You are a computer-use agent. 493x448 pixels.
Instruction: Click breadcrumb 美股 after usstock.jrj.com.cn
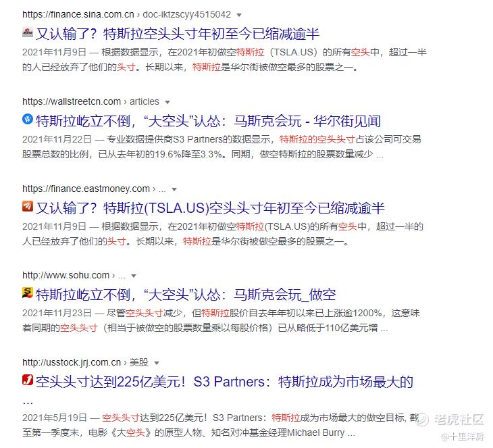(x=139, y=362)
